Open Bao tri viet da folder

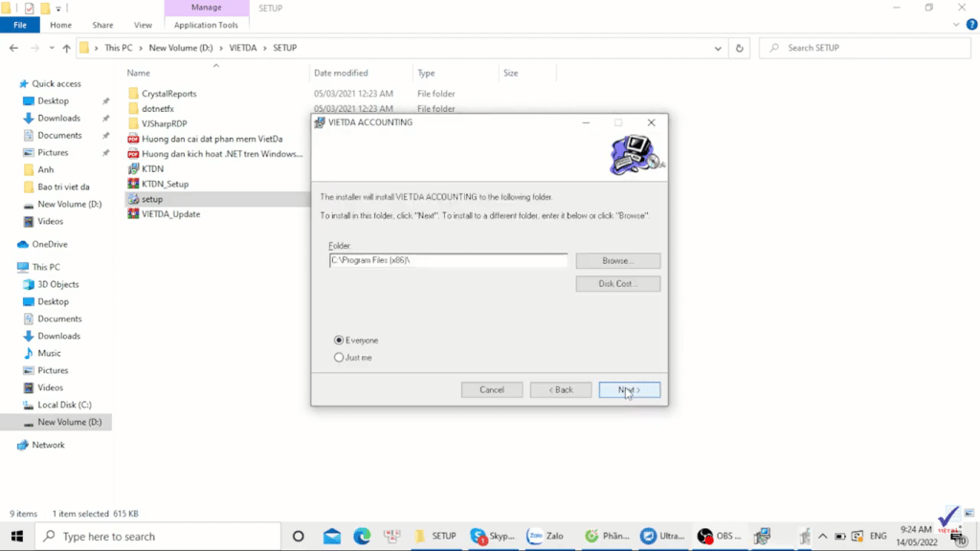tap(63, 187)
